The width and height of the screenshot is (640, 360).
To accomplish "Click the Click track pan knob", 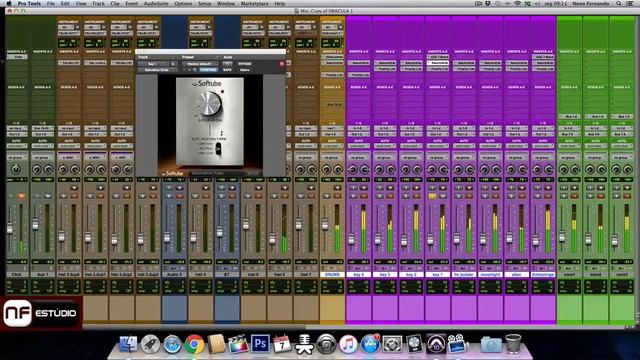I will [x=16, y=169].
